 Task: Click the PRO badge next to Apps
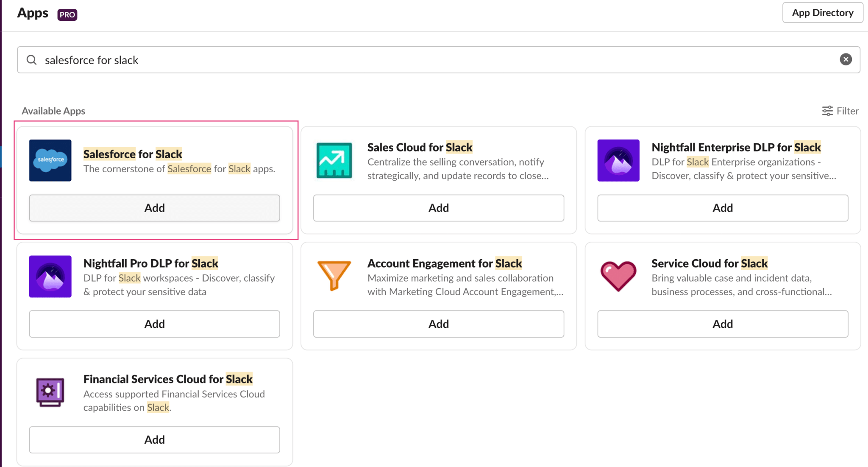point(67,14)
